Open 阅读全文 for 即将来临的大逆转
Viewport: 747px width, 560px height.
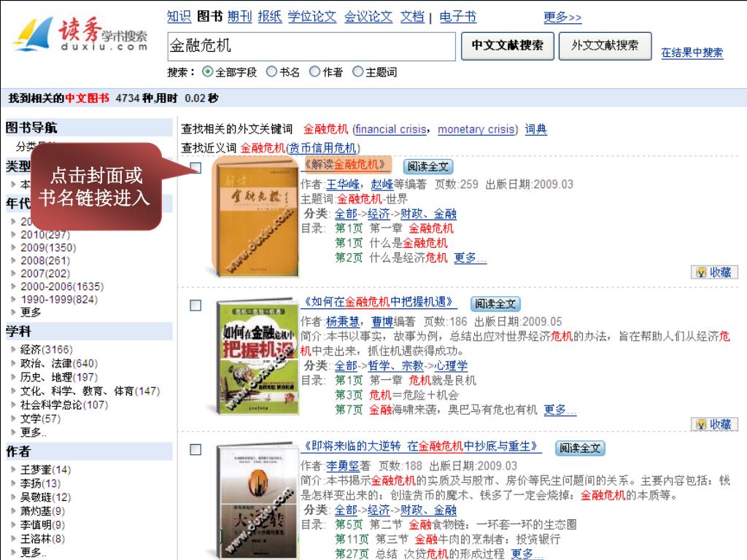tap(580, 448)
